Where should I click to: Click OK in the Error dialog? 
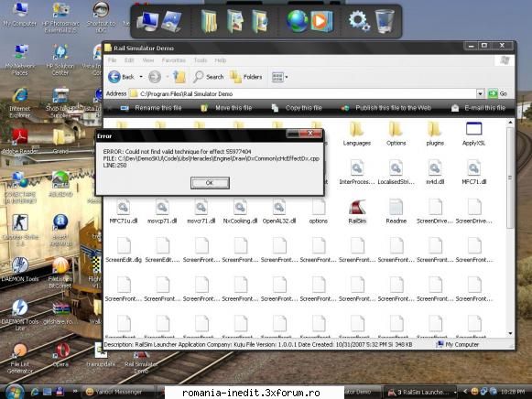coord(210,183)
